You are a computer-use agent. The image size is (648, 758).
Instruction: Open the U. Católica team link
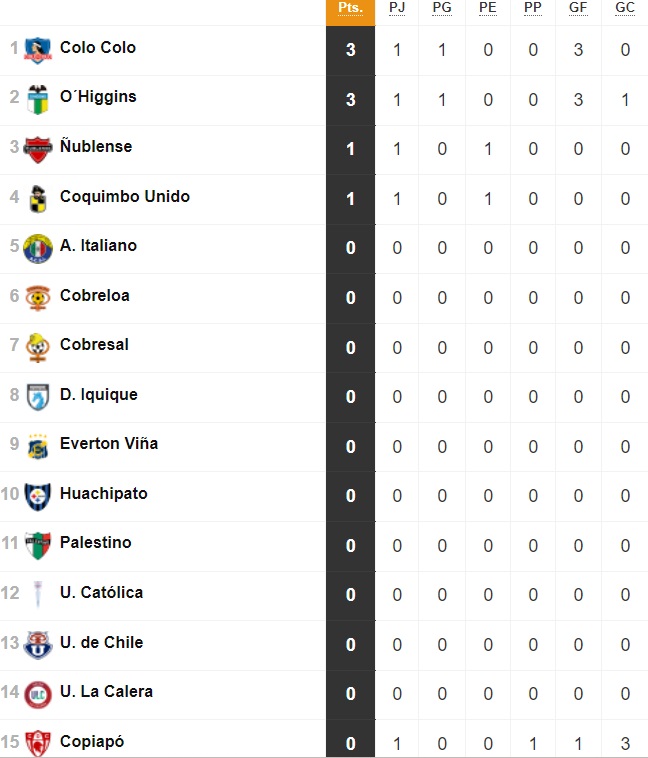(x=101, y=593)
